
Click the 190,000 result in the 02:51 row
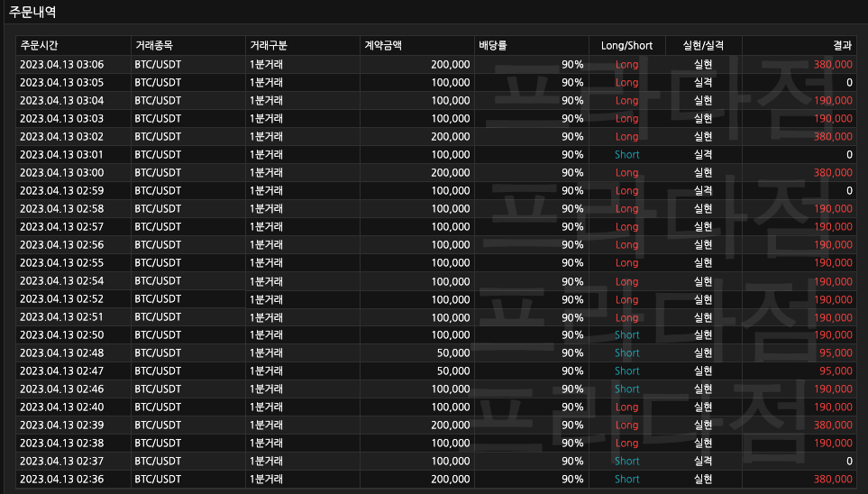coord(833,316)
